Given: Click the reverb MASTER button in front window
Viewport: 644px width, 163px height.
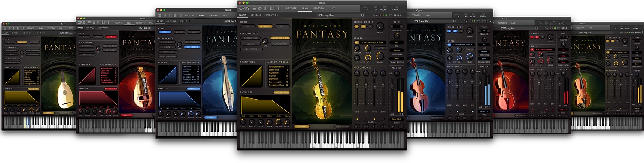Looking at the screenshot, I should [380, 48].
